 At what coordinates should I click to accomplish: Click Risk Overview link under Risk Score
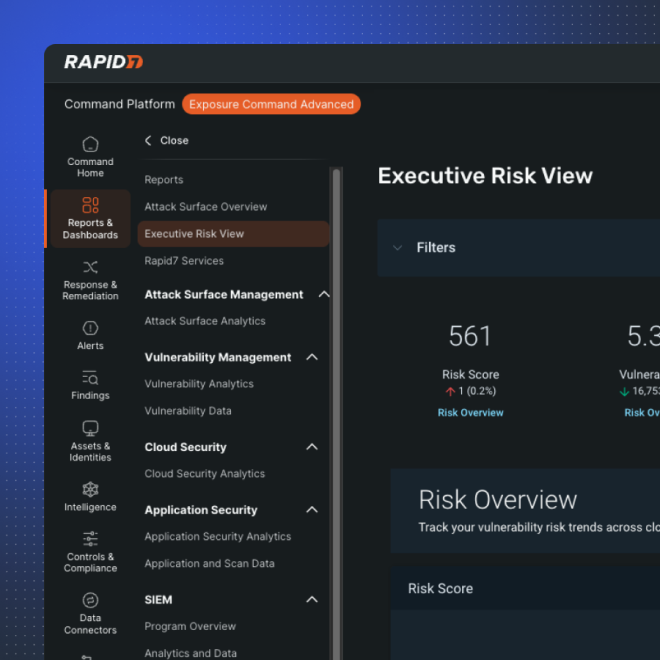pos(470,412)
